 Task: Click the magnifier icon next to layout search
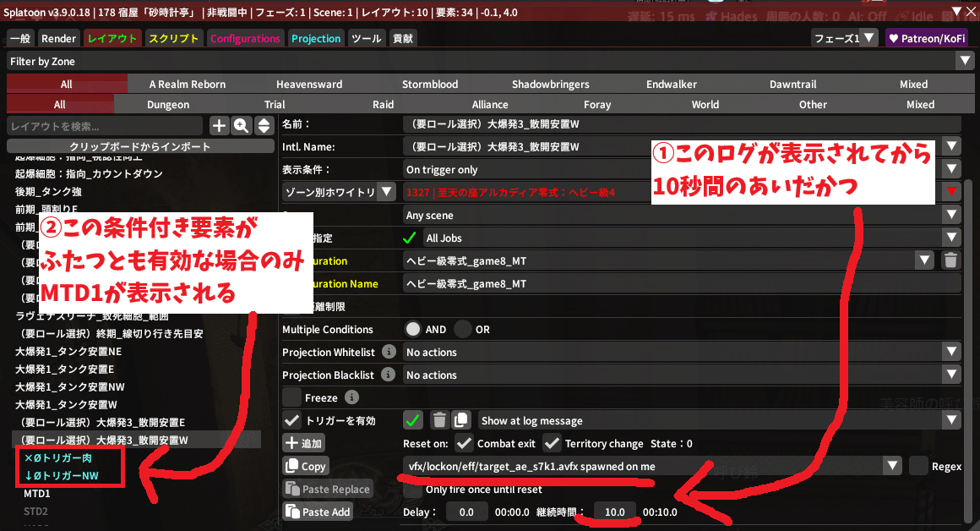242,125
